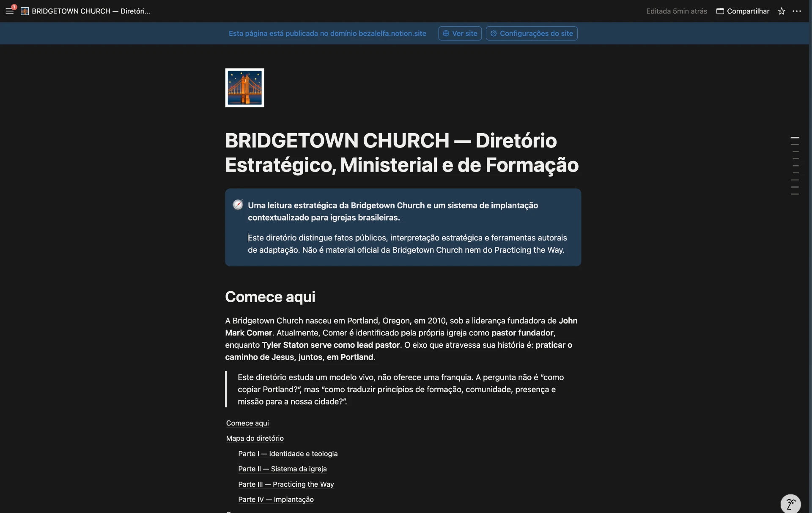The image size is (812, 513).
Task: Click the Ver site button
Action: pyautogui.click(x=460, y=33)
